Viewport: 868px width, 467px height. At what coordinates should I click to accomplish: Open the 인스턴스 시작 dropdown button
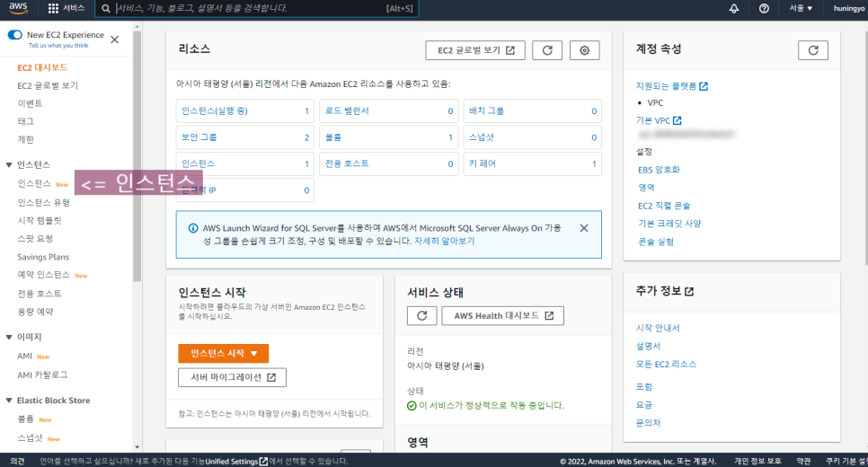(x=224, y=354)
